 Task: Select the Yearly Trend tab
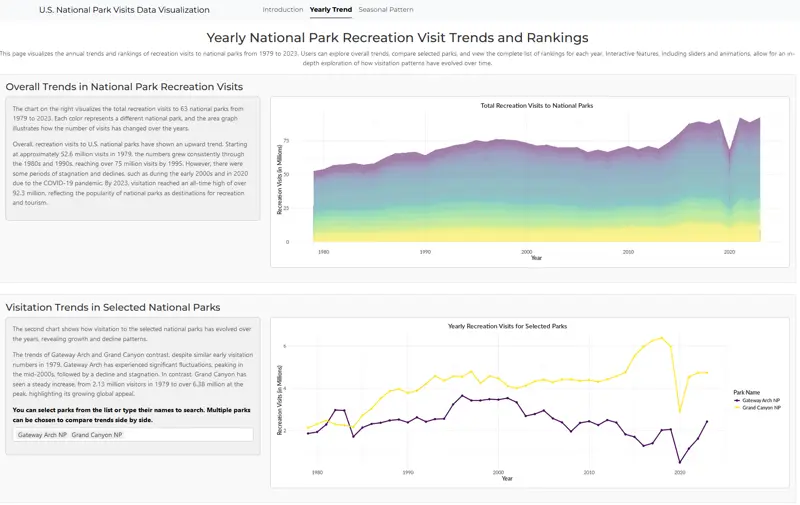click(x=330, y=9)
